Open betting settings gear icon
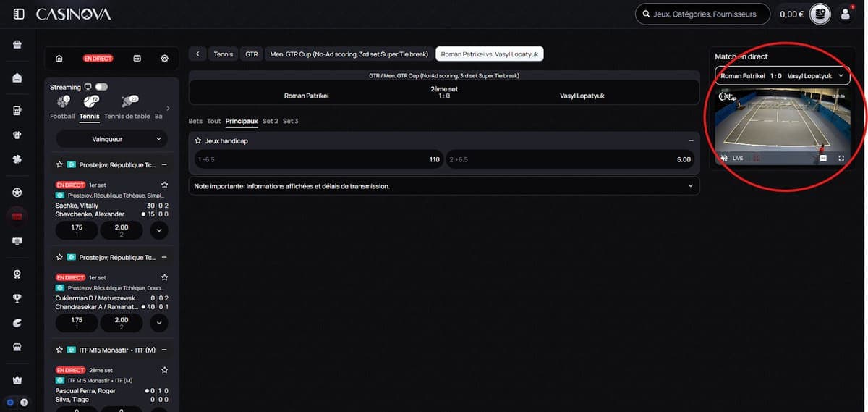Image resolution: width=868 pixels, height=412 pixels. [x=164, y=58]
